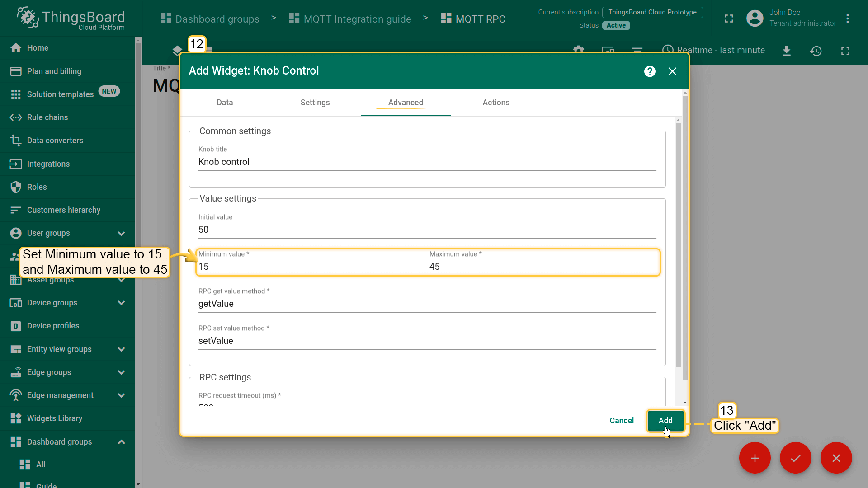Expand the Edge management menu
Screen dimensions: 868x488
pos(121,395)
